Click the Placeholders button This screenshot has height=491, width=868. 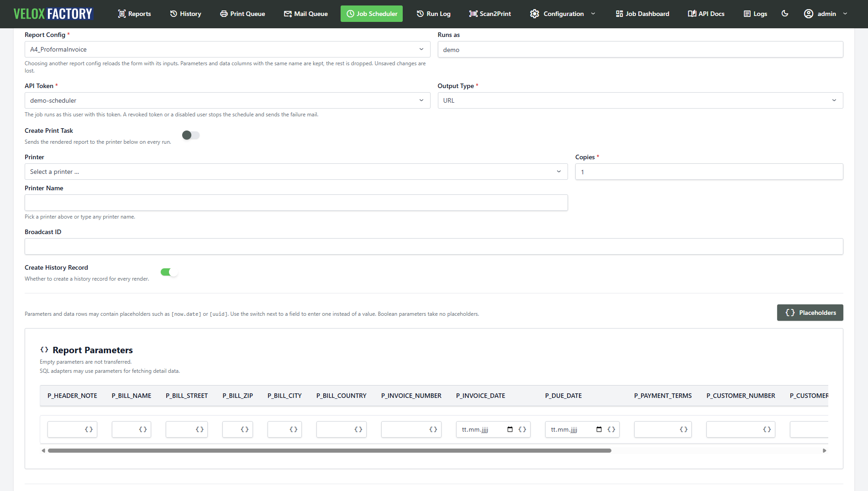coord(810,313)
